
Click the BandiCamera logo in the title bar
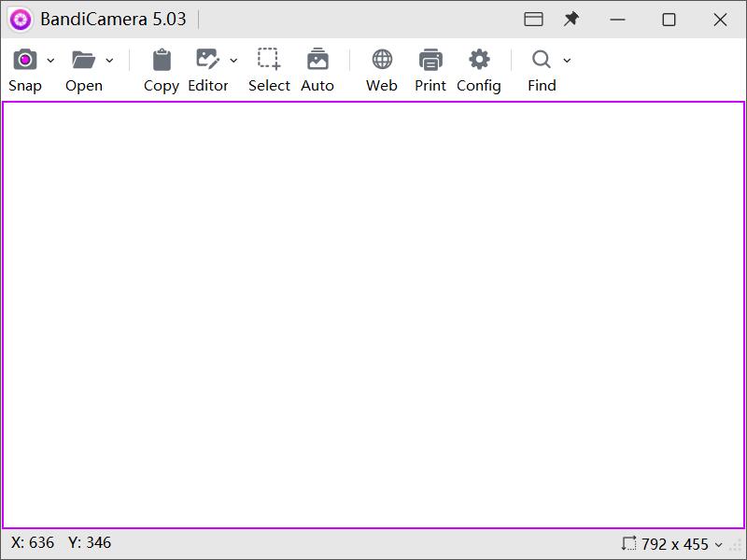pos(21,19)
